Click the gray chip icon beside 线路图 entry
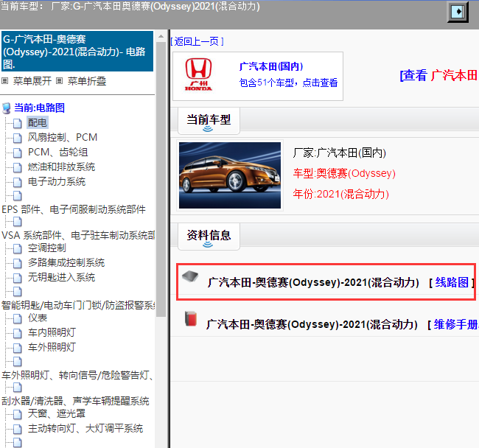 point(190,276)
